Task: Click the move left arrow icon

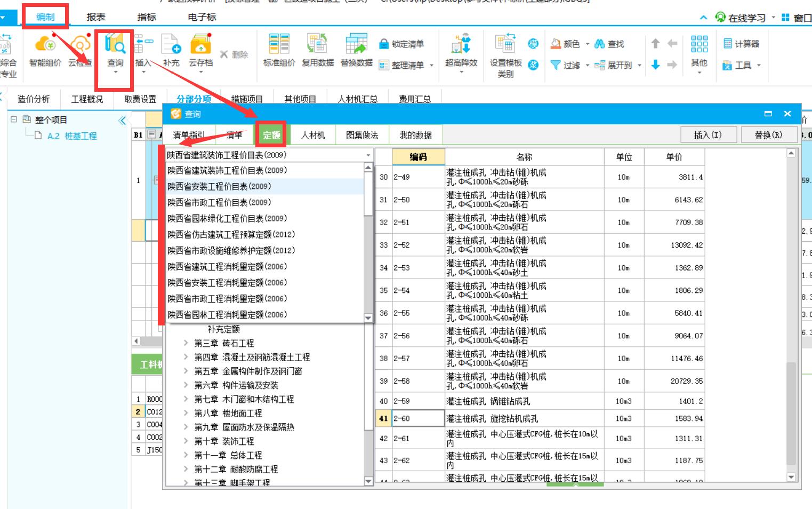Action: click(672, 44)
